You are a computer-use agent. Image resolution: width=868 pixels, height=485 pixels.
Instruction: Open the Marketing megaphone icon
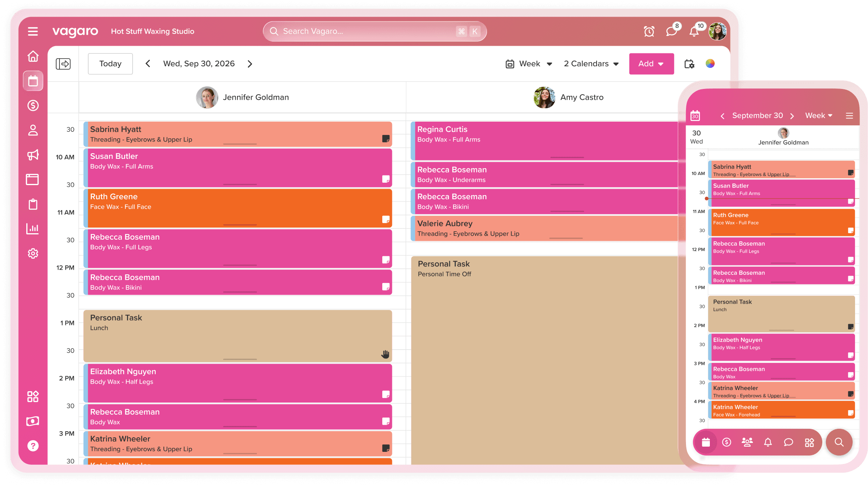click(x=33, y=155)
